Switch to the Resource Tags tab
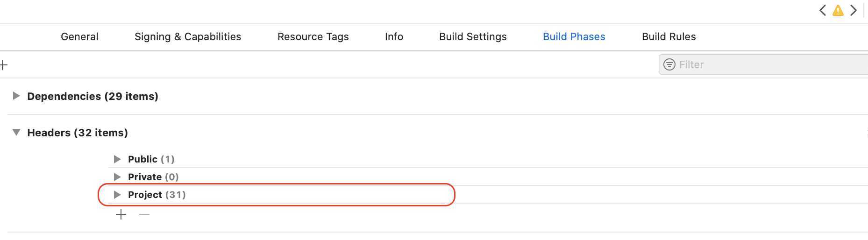The width and height of the screenshot is (868, 240). click(313, 36)
